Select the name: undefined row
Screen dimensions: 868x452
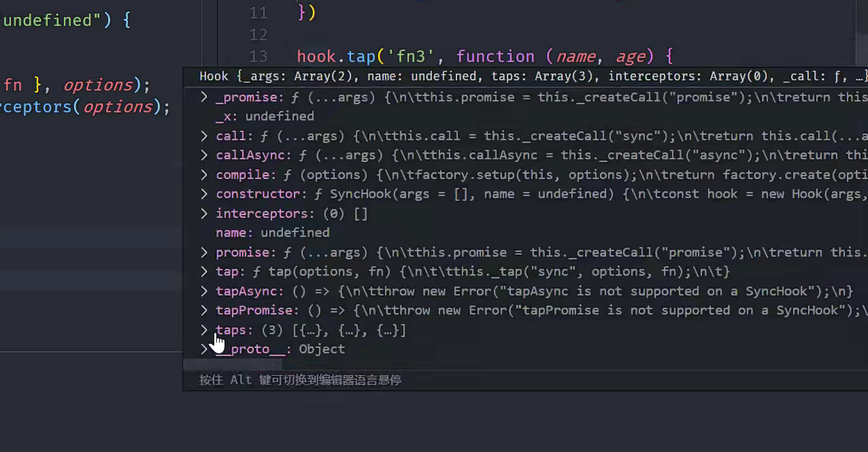(272, 233)
